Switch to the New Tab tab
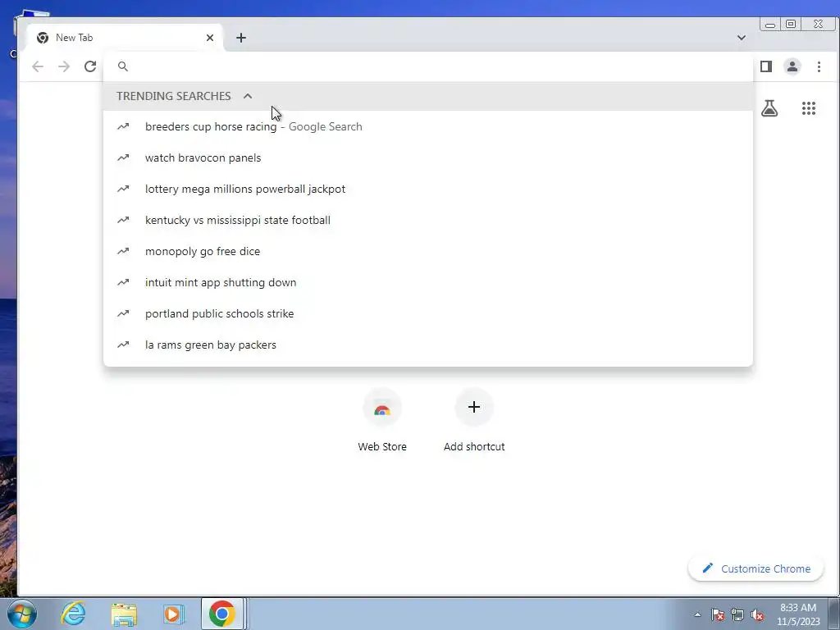The height and width of the screenshot is (630, 840). coord(125,38)
